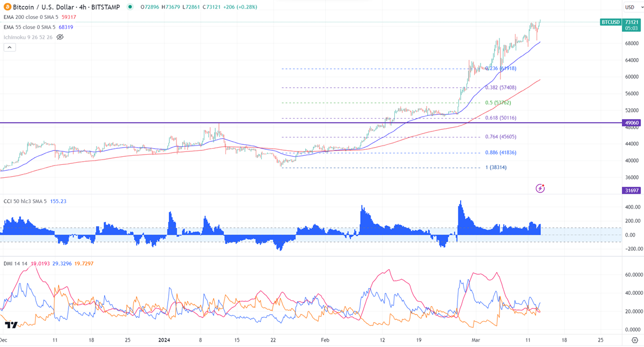This screenshot has height=347, width=644.
Task: Click the 2024 label on time axis
Action: tap(164, 340)
